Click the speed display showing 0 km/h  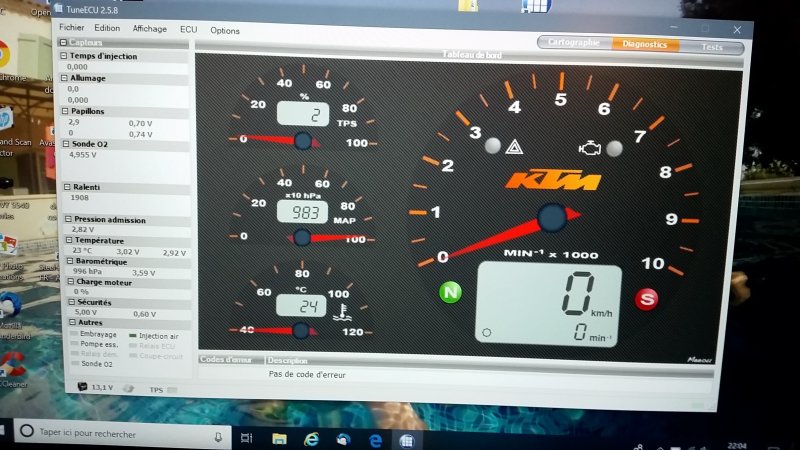[x=548, y=305]
